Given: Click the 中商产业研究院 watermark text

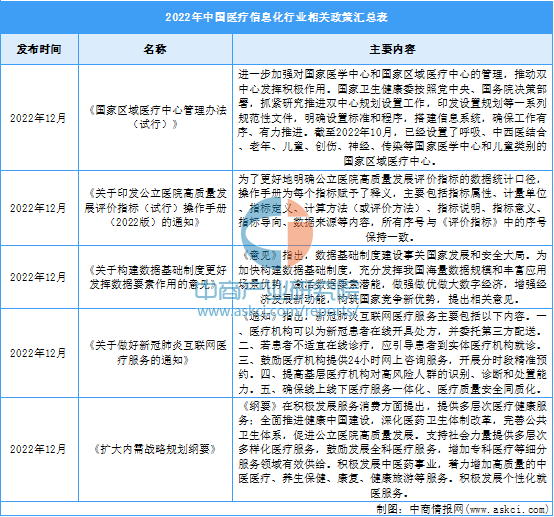Looking at the screenshot, I should pos(277,292).
